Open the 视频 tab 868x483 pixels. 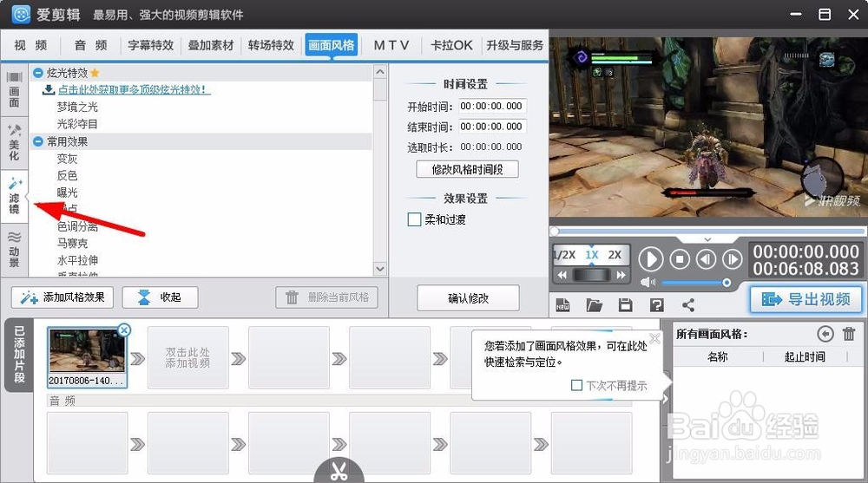click(30, 45)
